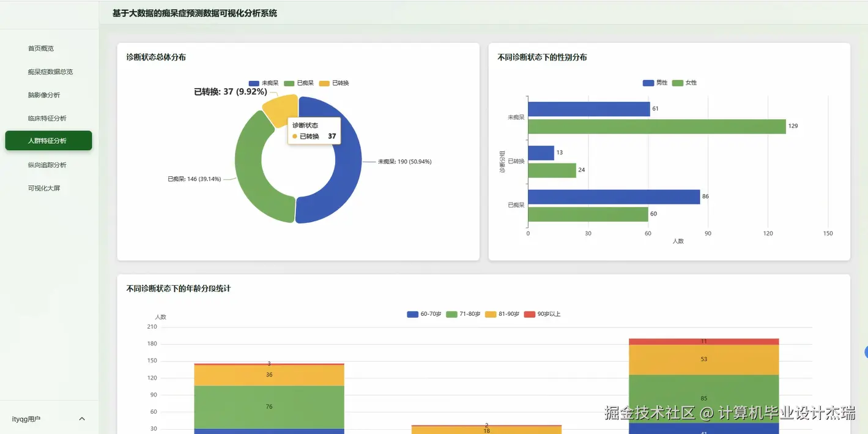Select the active 人群特征分析 item
The width and height of the screenshot is (868, 434).
pyautogui.click(x=48, y=141)
